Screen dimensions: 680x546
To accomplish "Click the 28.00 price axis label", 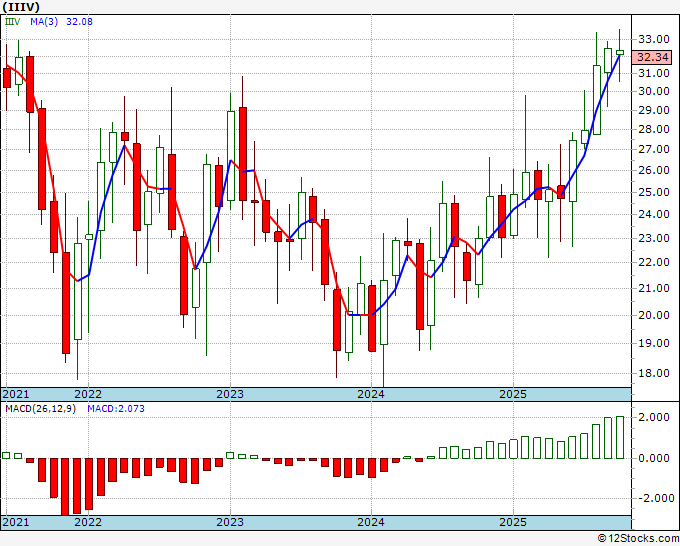I will tap(654, 129).
